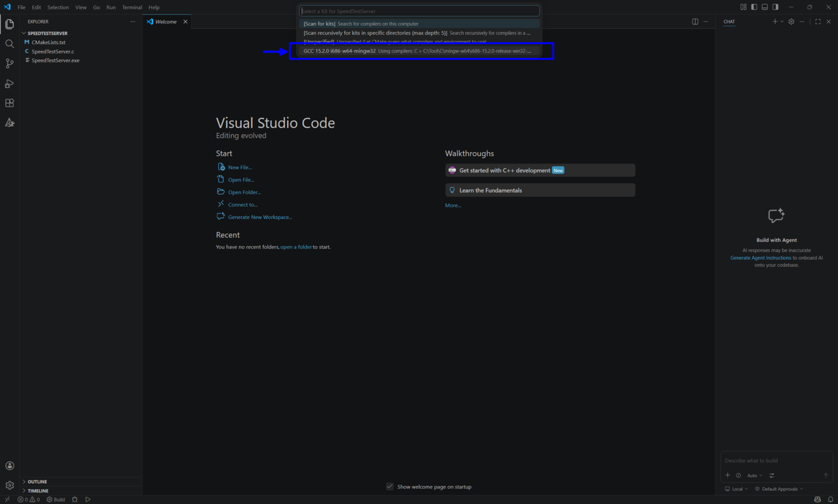The width and height of the screenshot is (838, 504).
Task: Select GCC 15.2.0 i686-w64-mingw32 kit
Action: tap(419, 51)
